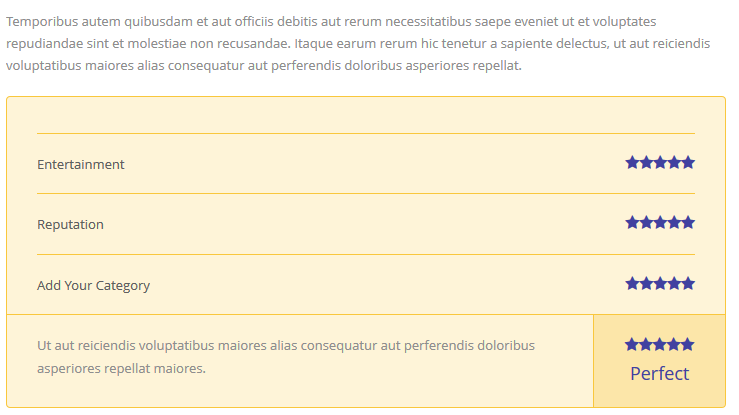Click the Entertainment category label

point(81,165)
